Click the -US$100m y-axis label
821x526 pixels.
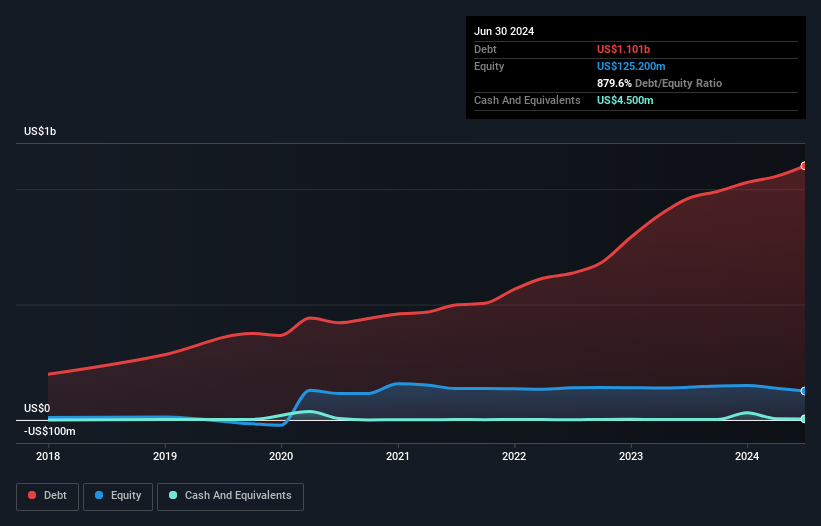pos(50,431)
